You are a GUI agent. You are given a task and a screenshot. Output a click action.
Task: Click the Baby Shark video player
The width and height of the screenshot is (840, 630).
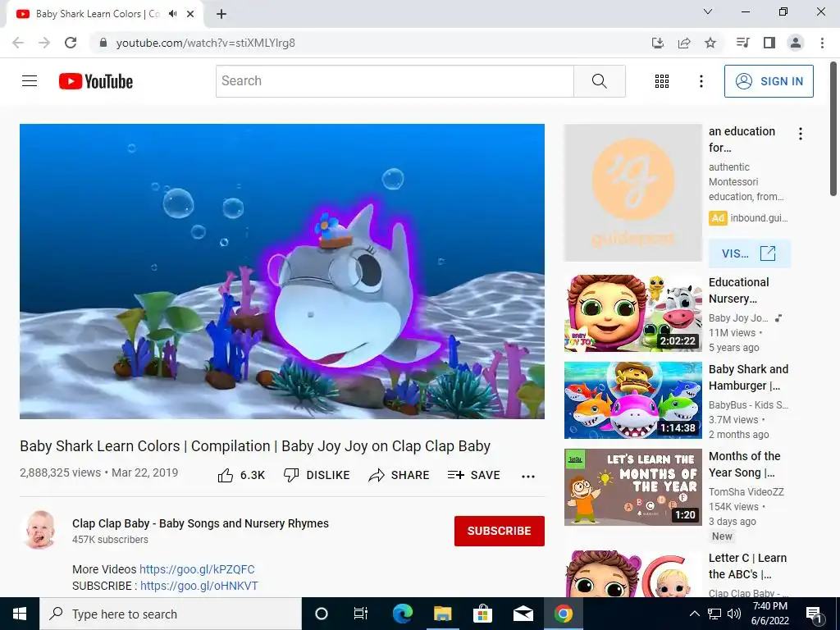click(282, 271)
